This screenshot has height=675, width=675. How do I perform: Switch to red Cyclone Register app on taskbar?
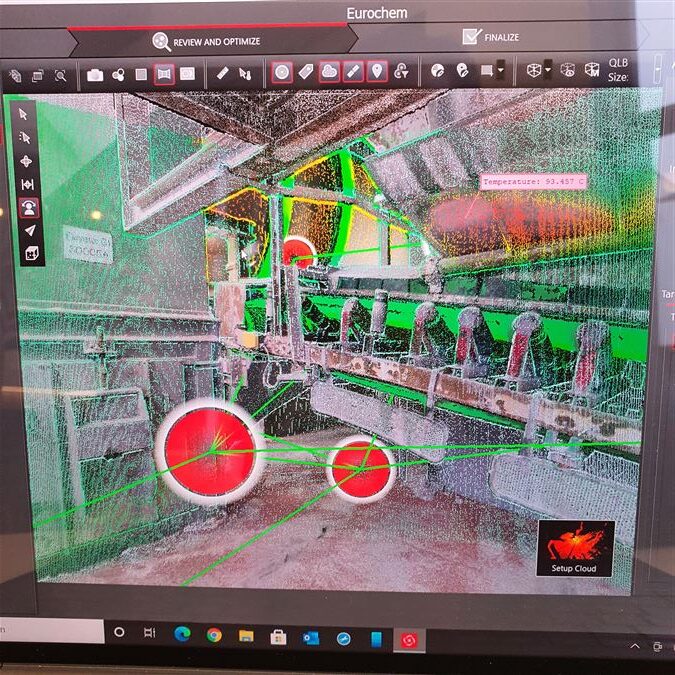click(x=409, y=641)
